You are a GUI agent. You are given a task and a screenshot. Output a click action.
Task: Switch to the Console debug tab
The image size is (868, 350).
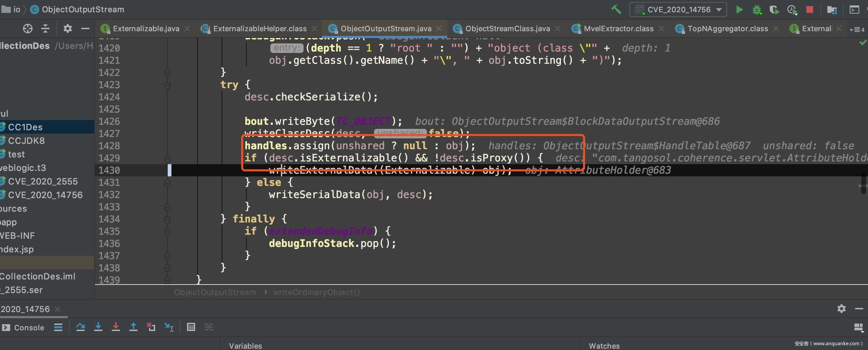click(24, 328)
